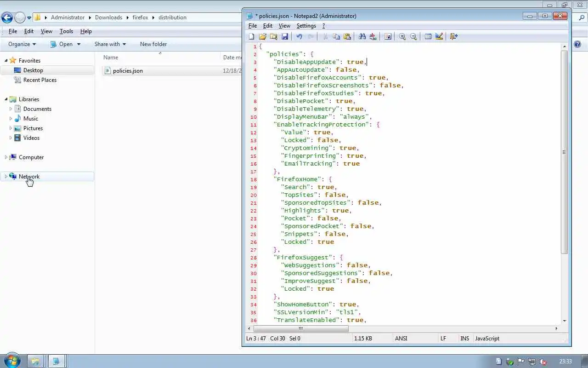
Task: Click the muted volume tray icon
Action: pos(543,362)
